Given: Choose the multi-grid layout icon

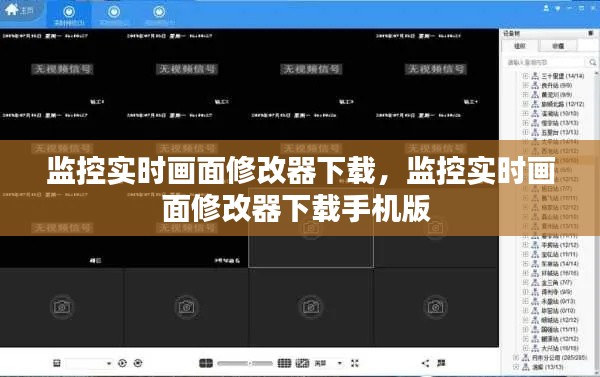Looking at the screenshot, I should click(x=284, y=363).
